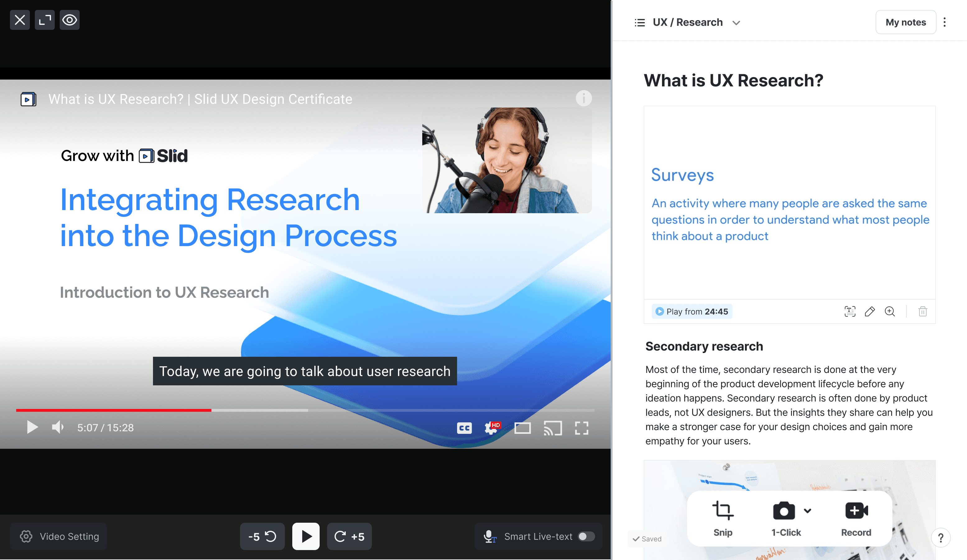
Task: Cast the video to another device
Action: pyautogui.click(x=553, y=428)
